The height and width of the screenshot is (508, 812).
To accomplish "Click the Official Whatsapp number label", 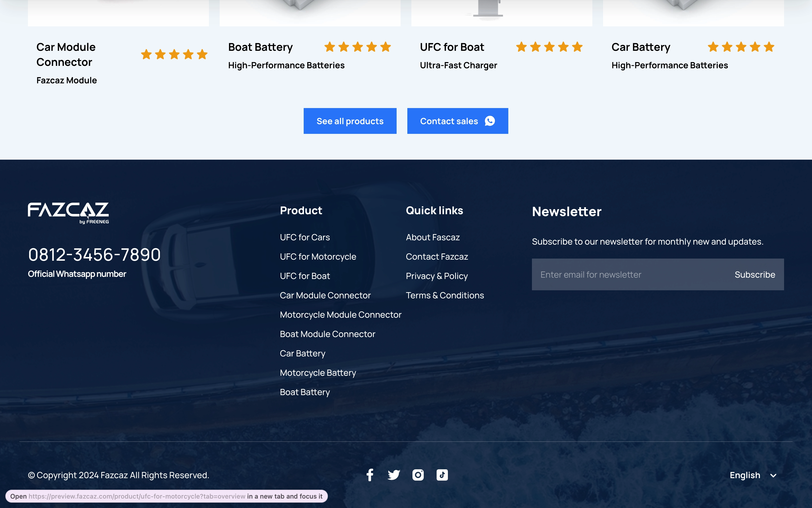I will click(77, 274).
